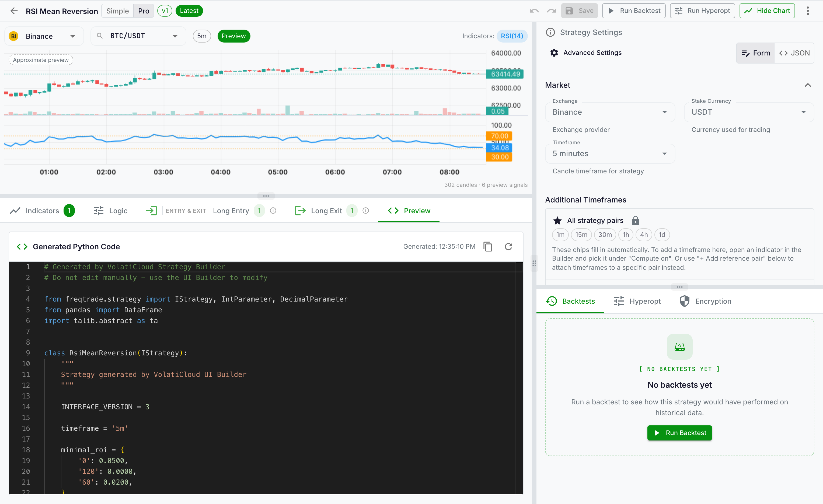
Task: Select the code Preview tab
Action: pyautogui.click(x=409, y=211)
